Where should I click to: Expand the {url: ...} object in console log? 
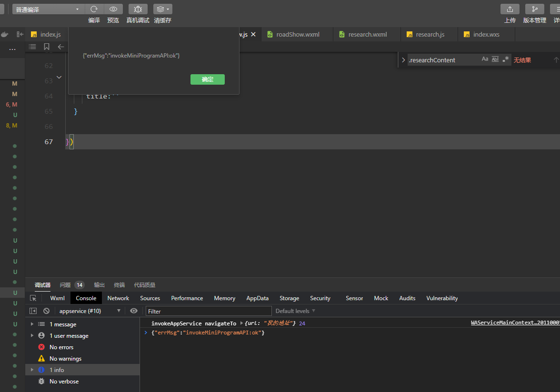(x=242, y=323)
